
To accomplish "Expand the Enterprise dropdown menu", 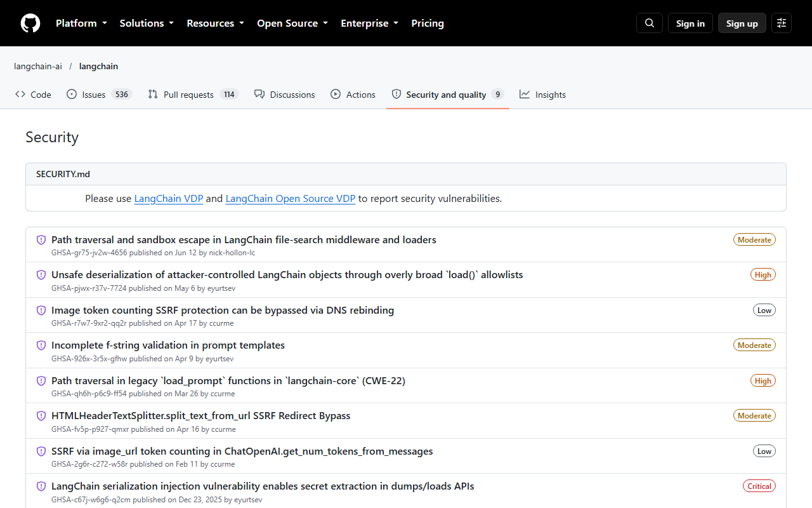I will tap(369, 23).
